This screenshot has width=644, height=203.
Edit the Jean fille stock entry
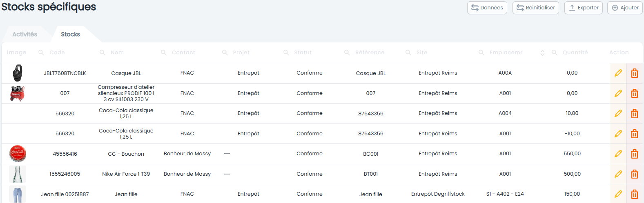pyautogui.click(x=618, y=194)
